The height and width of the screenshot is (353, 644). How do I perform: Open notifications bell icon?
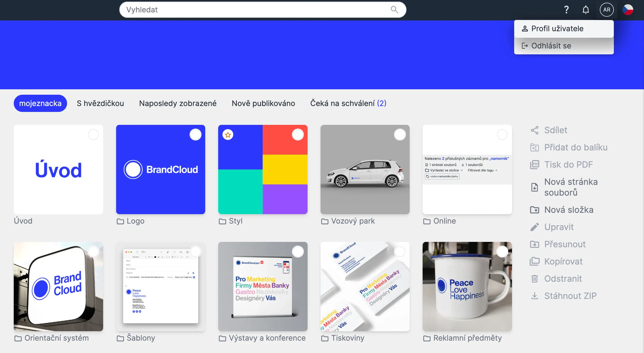click(x=586, y=10)
